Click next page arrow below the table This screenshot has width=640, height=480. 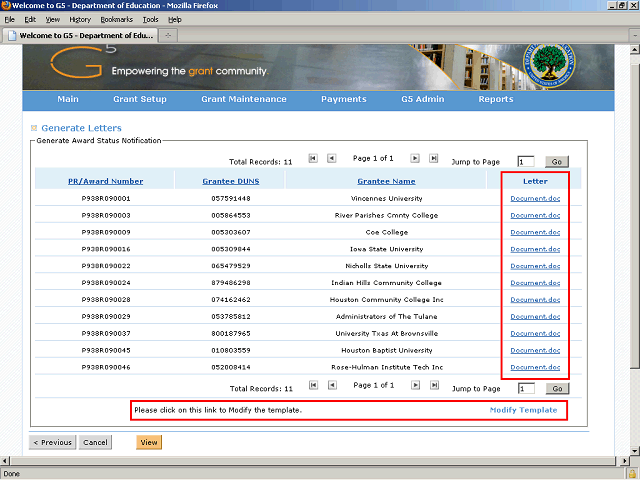click(x=415, y=386)
